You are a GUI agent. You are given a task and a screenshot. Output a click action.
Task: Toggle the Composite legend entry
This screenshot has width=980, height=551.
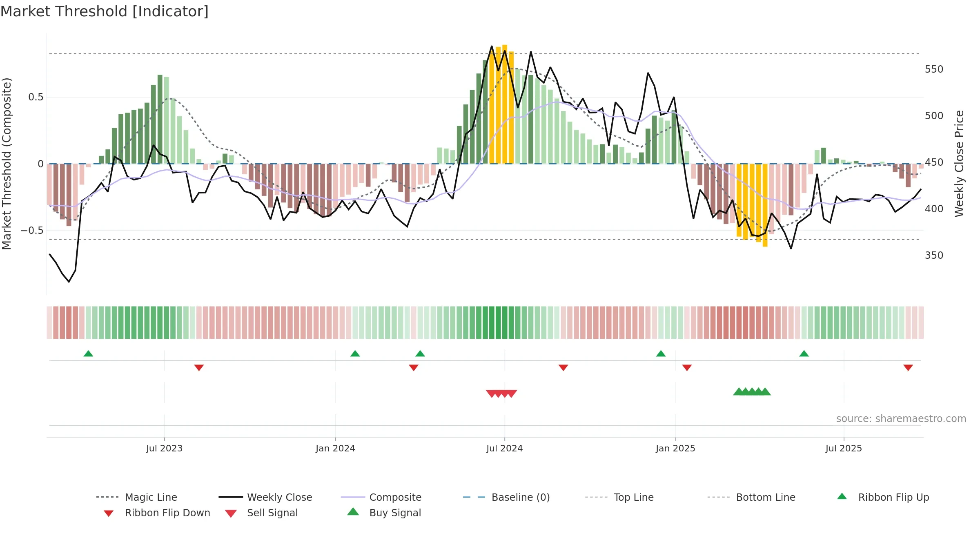pos(381,497)
